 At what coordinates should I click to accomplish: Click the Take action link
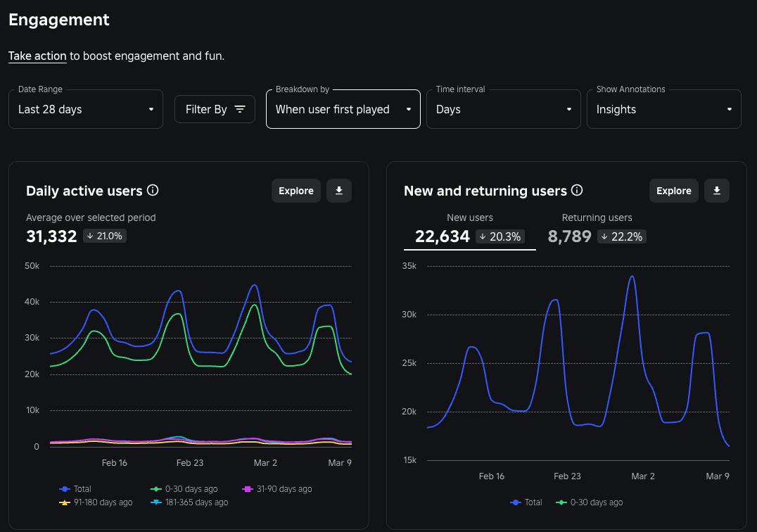coord(37,56)
